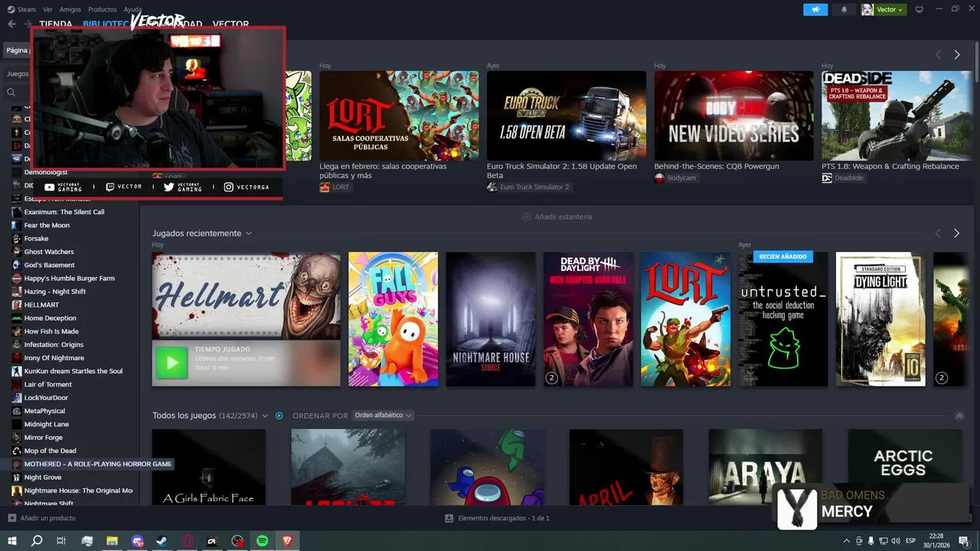Open the Ver menu

[47, 9]
